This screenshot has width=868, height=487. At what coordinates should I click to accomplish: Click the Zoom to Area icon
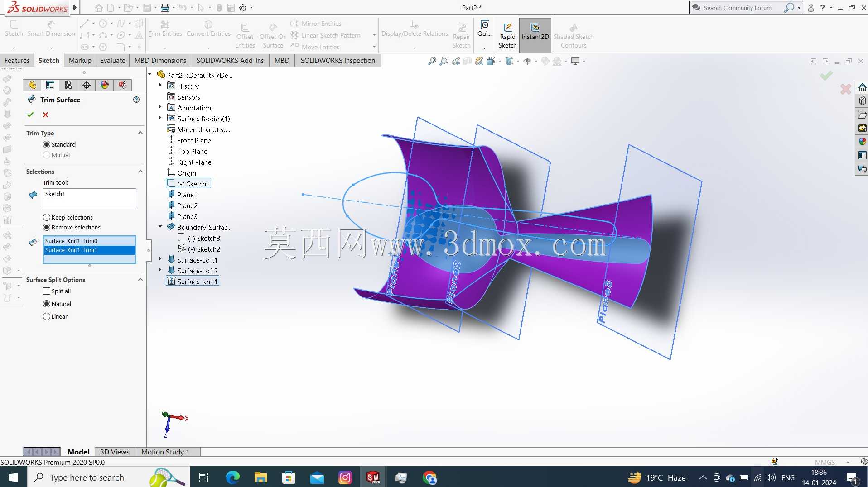pos(444,61)
